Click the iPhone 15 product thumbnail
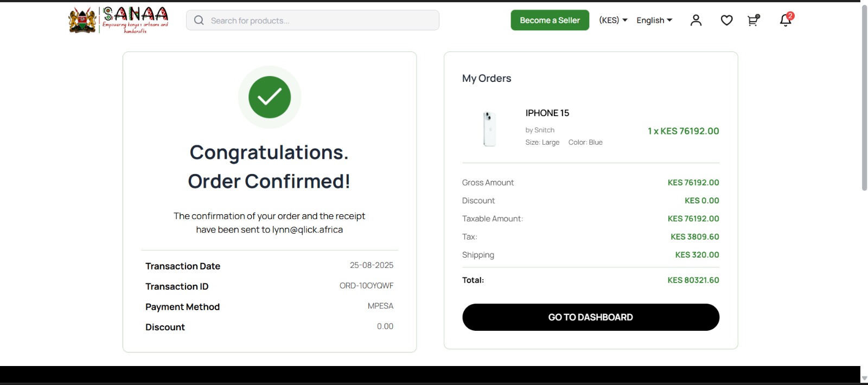Screen dimensions: 868x385 click(x=489, y=129)
